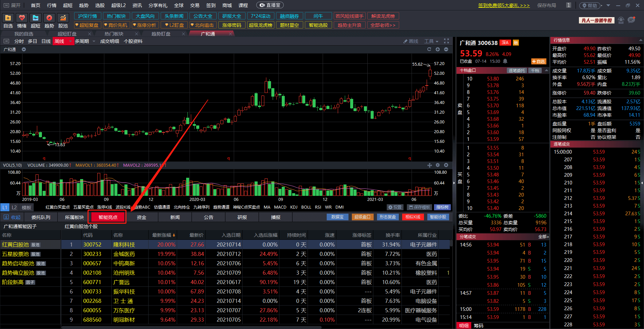The width and height of the screenshot is (644, 329).
Task: Click the 相似K线 button
Action: point(413,217)
